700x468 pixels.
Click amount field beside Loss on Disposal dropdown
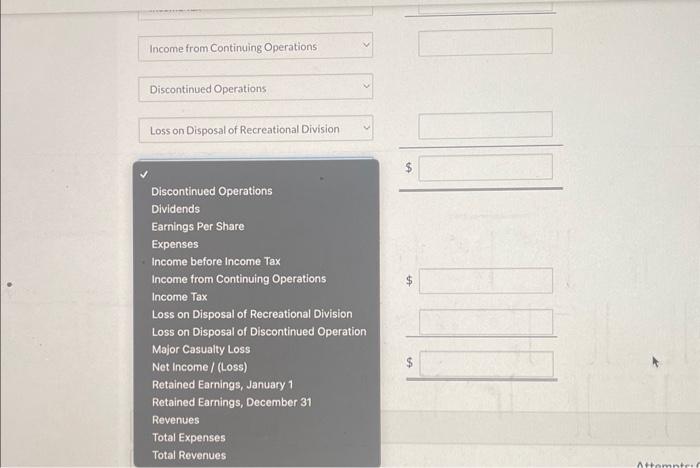[x=485, y=125]
